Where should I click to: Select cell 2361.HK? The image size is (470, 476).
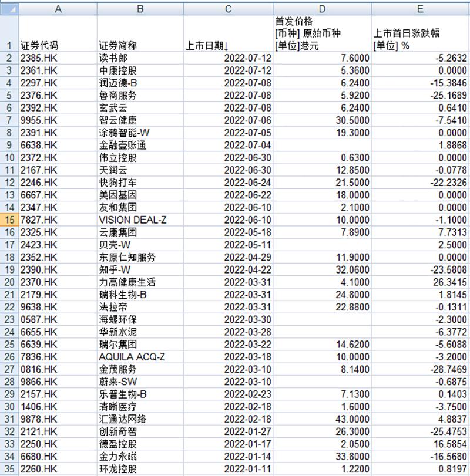coord(58,70)
